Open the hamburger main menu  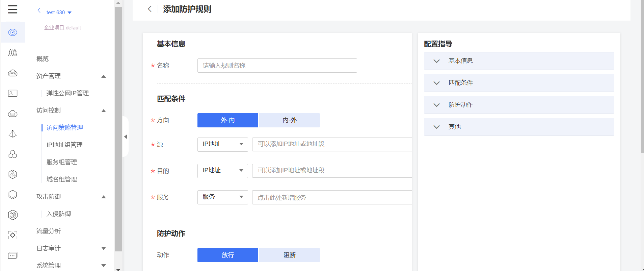click(x=12, y=9)
